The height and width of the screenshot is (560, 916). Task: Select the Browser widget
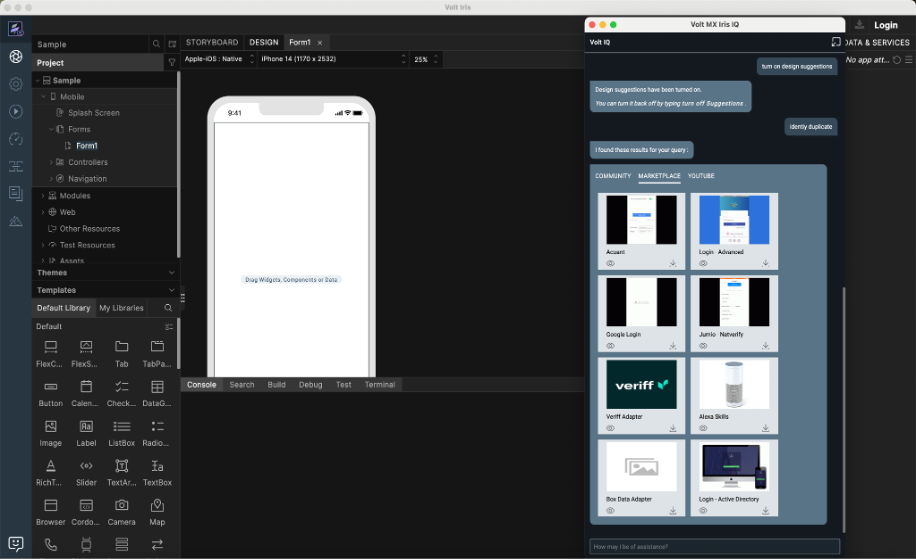[x=50, y=512]
